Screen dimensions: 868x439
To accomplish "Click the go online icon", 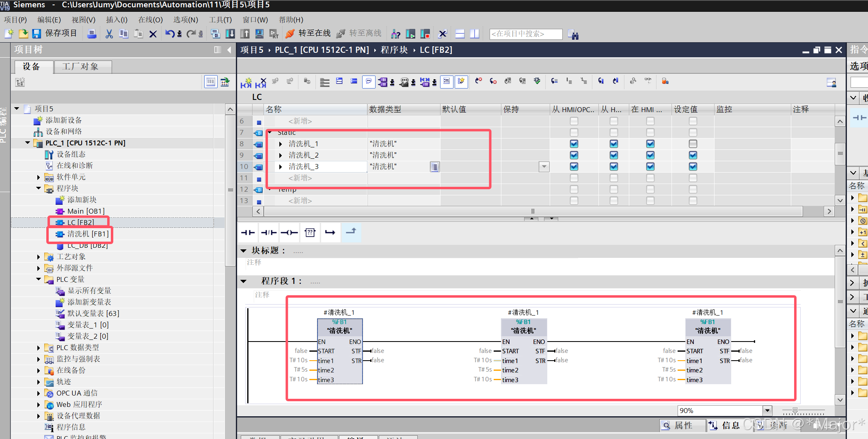I will (290, 34).
